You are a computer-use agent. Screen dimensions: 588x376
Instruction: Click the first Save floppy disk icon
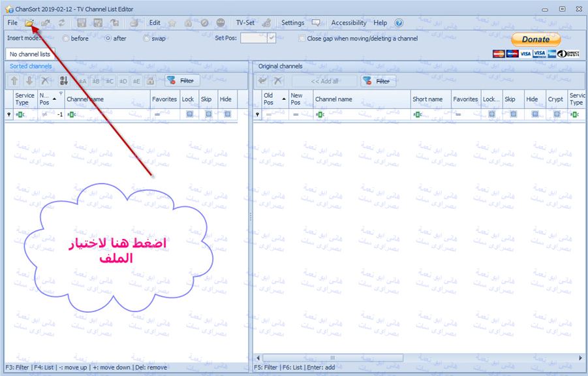click(x=82, y=23)
